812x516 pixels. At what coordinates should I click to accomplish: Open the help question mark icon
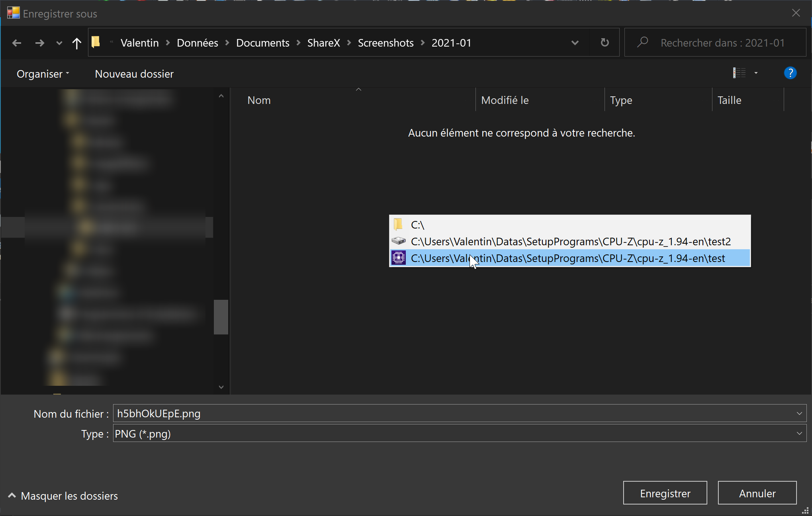790,73
